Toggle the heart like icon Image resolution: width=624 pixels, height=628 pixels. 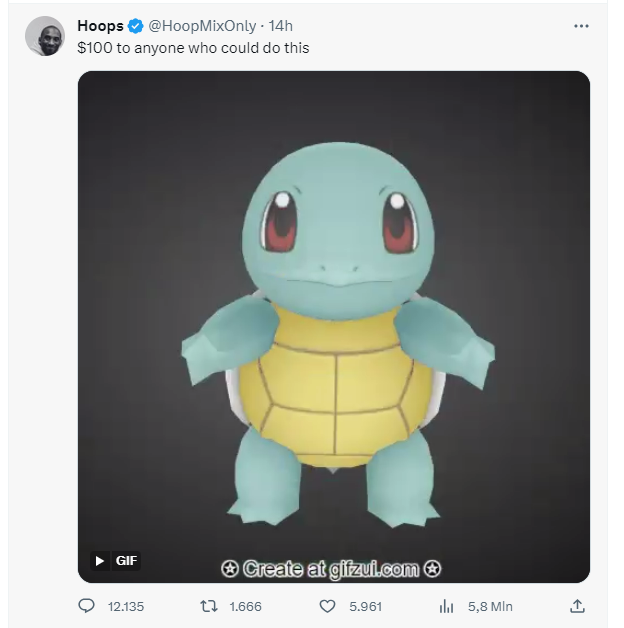pos(327,606)
